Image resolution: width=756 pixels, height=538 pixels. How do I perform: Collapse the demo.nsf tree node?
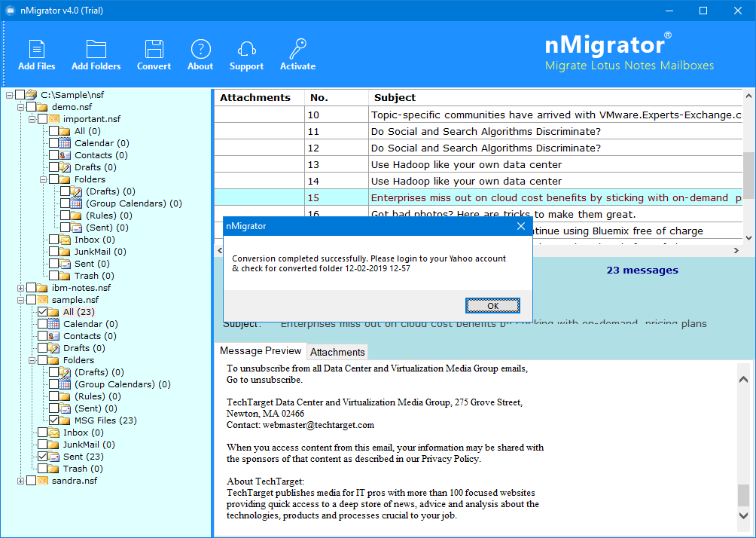point(21,107)
